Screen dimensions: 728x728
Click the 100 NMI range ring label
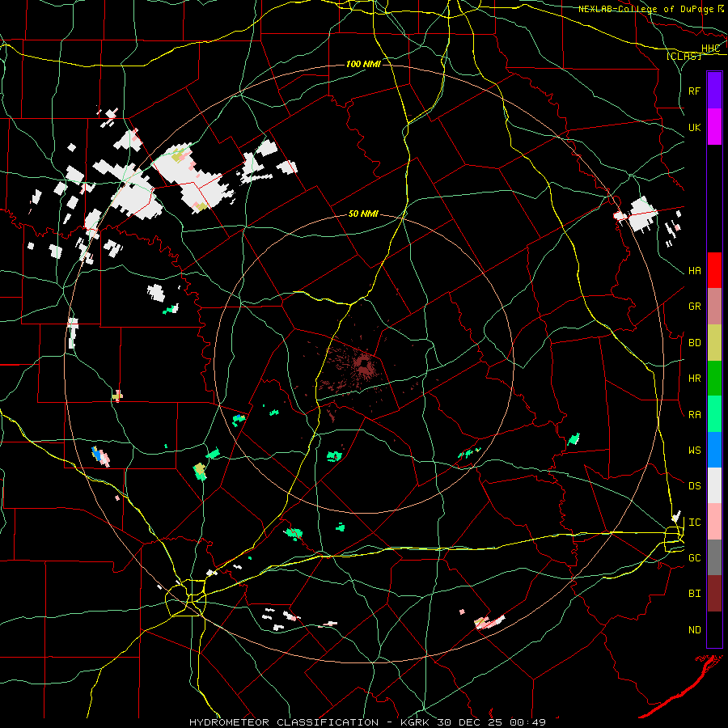pyautogui.click(x=363, y=64)
